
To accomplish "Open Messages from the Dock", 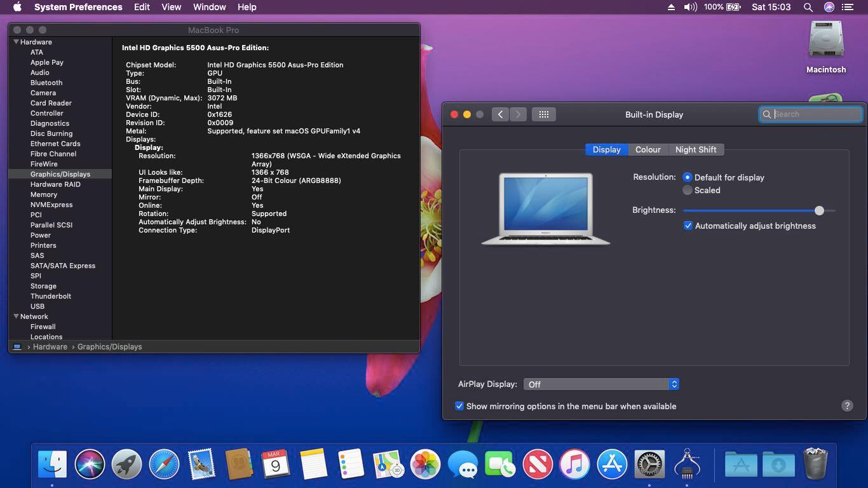I will (462, 464).
